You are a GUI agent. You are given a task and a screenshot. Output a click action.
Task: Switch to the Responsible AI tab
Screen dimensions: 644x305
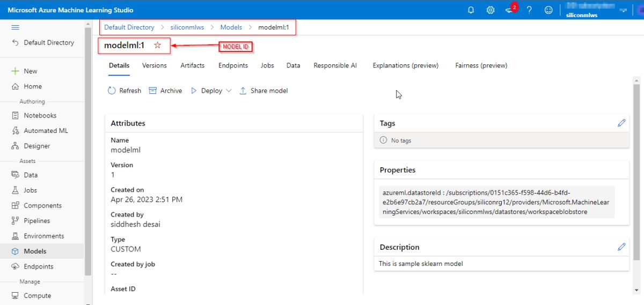(335, 65)
